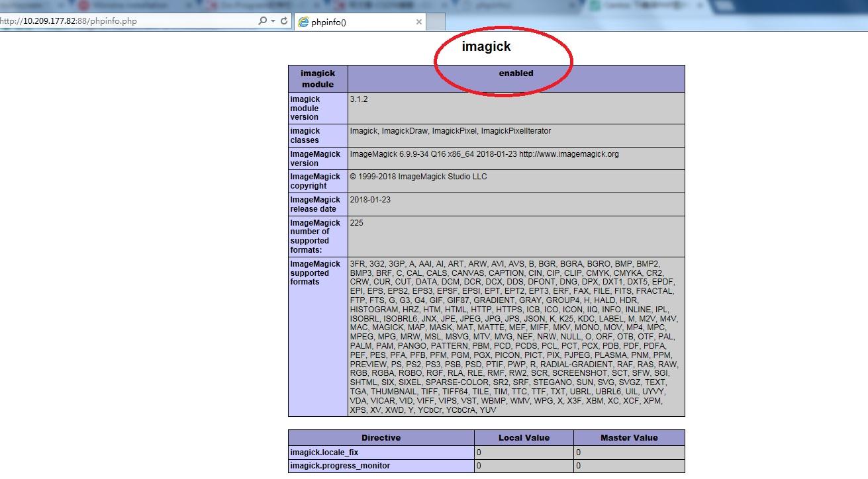Click the 'imagick classes' row label
This screenshot has width=868, height=479.
[x=318, y=136]
